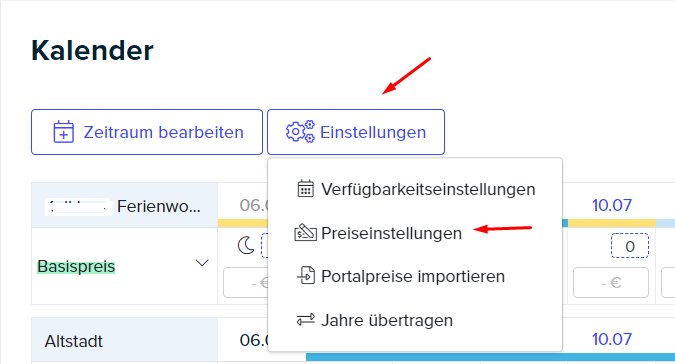Open the Zeitraum bearbeiten button

pyautogui.click(x=147, y=132)
